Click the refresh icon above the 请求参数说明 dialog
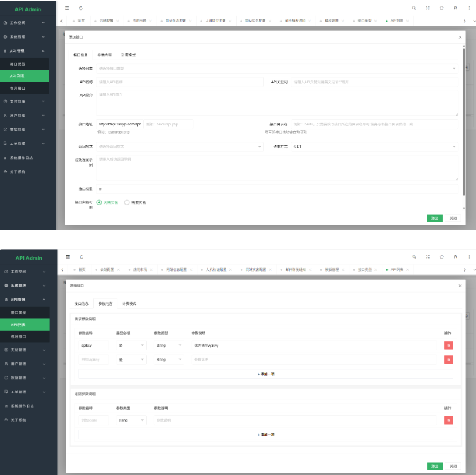 [80, 257]
